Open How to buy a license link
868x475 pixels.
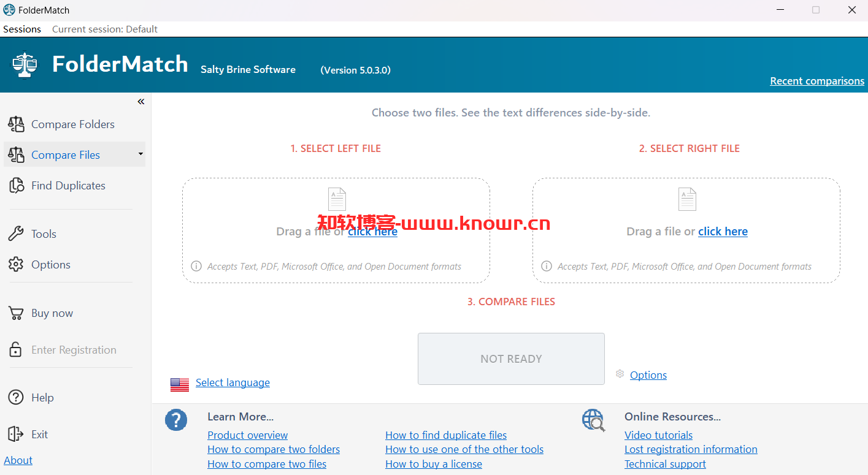point(434,464)
